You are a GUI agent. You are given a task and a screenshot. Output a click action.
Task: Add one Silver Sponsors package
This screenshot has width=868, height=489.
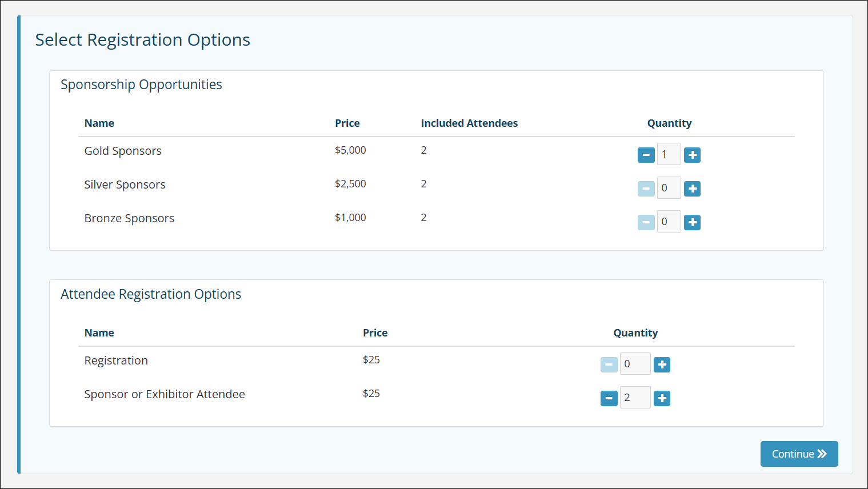click(692, 189)
